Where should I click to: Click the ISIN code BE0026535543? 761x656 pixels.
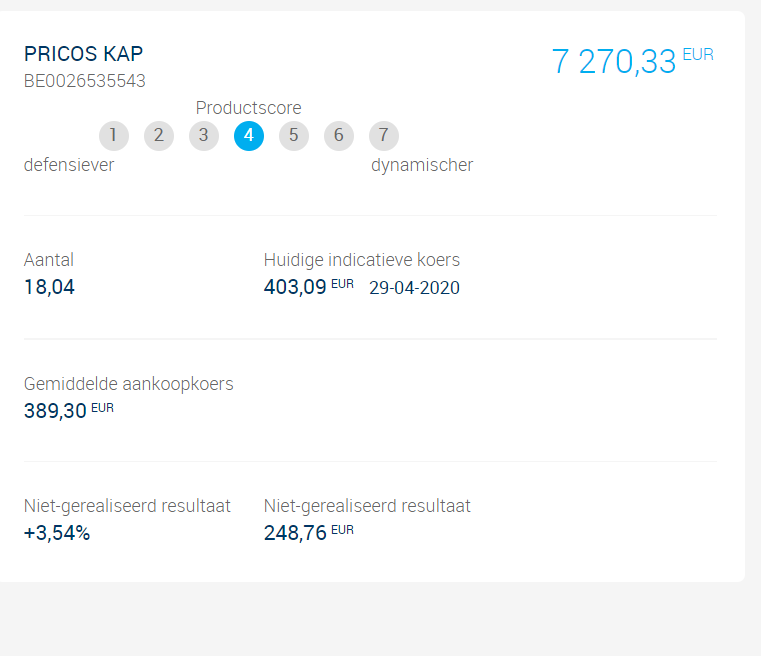click(x=84, y=81)
